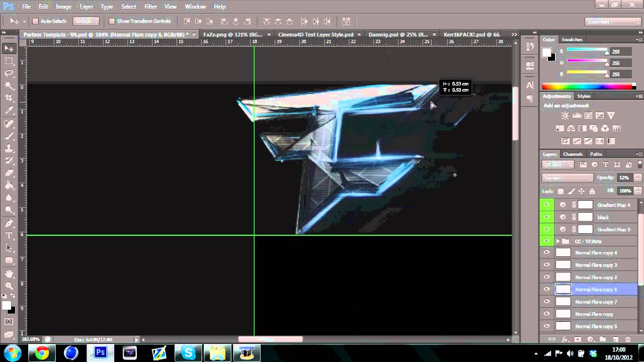Switch to the Channels tab
This screenshot has width=644, height=362.
(x=573, y=154)
